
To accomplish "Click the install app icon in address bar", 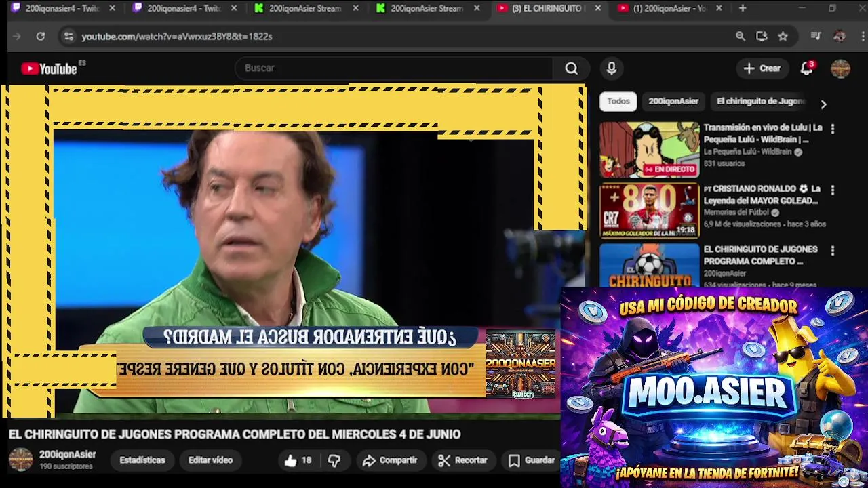I will pos(762,37).
